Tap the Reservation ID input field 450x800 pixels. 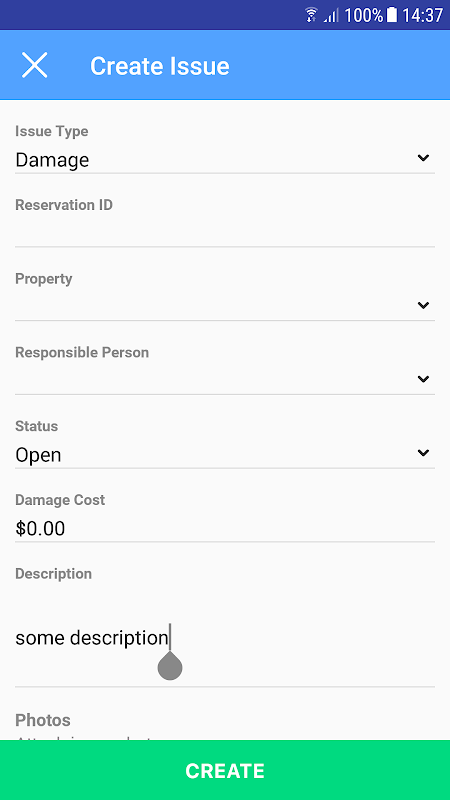(225, 233)
